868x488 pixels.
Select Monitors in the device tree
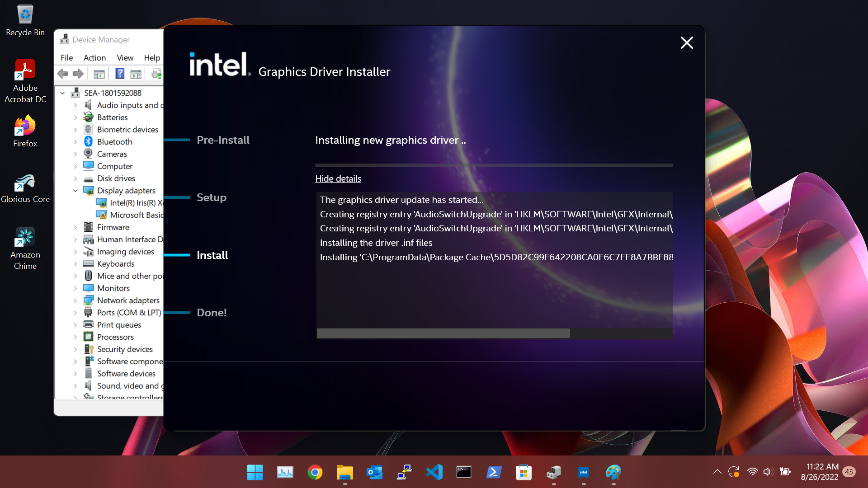[113, 288]
